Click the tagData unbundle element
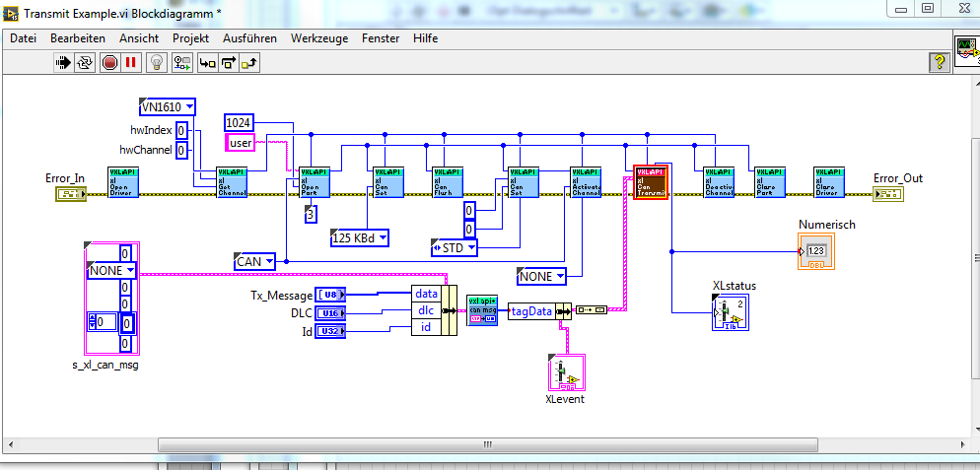This screenshot has height=470, width=980. tap(531, 311)
